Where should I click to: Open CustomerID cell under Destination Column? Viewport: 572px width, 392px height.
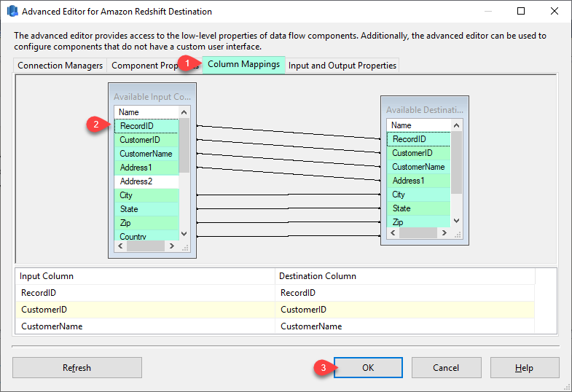(405, 310)
